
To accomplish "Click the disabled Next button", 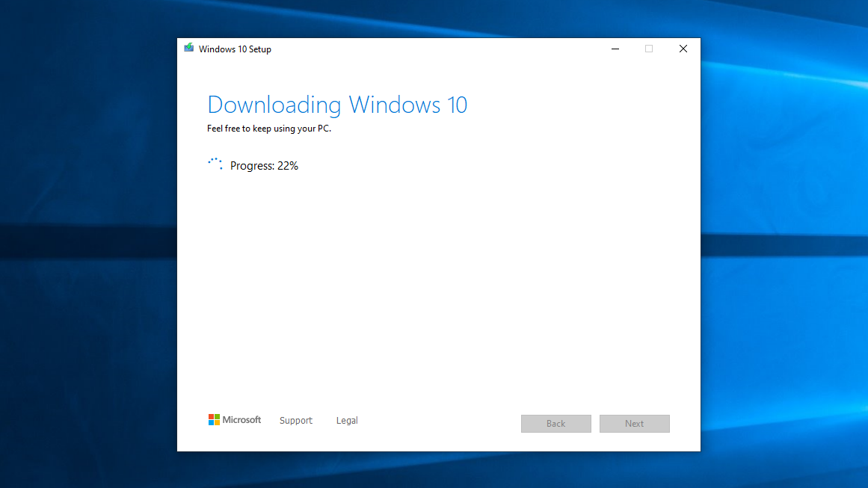I will click(x=634, y=423).
